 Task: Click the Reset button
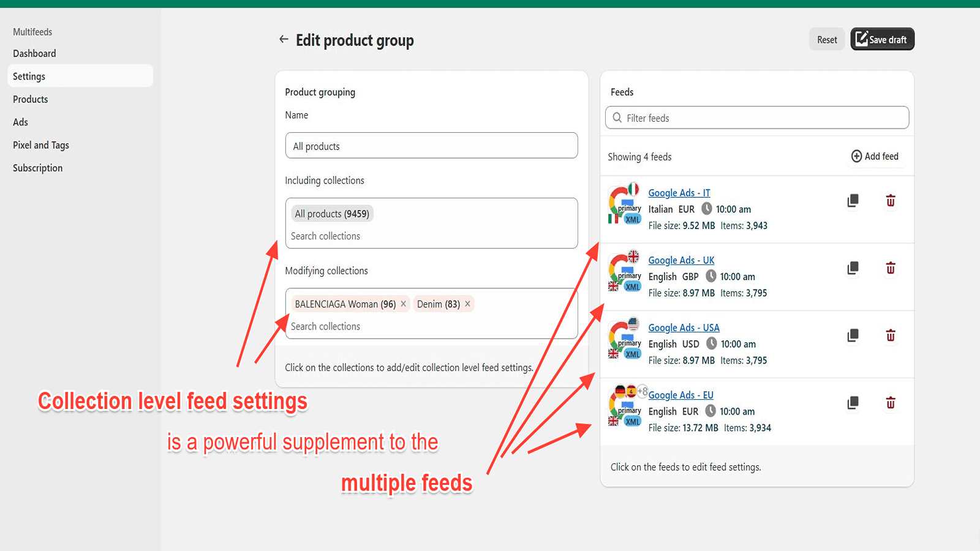pos(826,40)
